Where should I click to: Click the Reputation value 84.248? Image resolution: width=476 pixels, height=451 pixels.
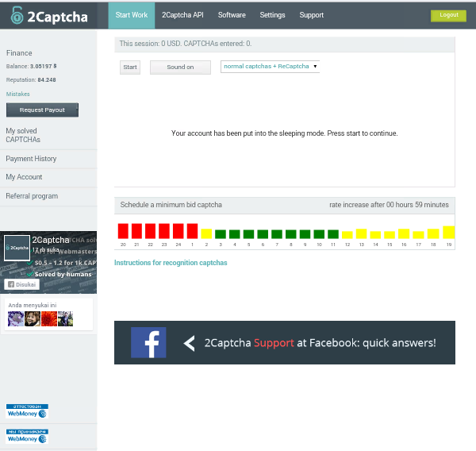coord(47,80)
